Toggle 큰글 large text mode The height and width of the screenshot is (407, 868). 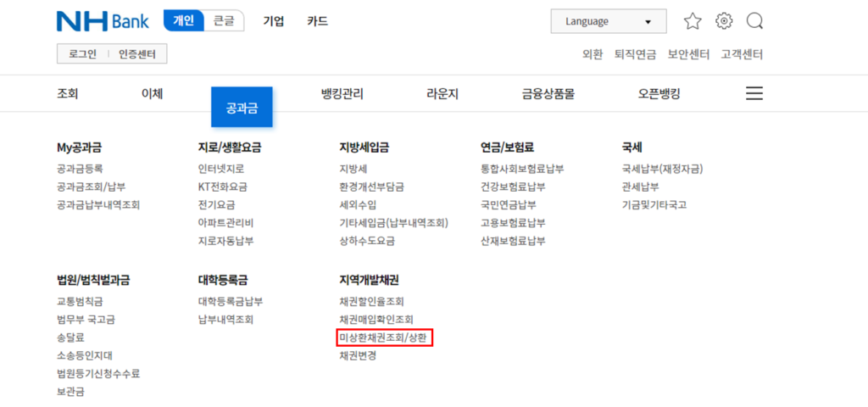[224, 21]
